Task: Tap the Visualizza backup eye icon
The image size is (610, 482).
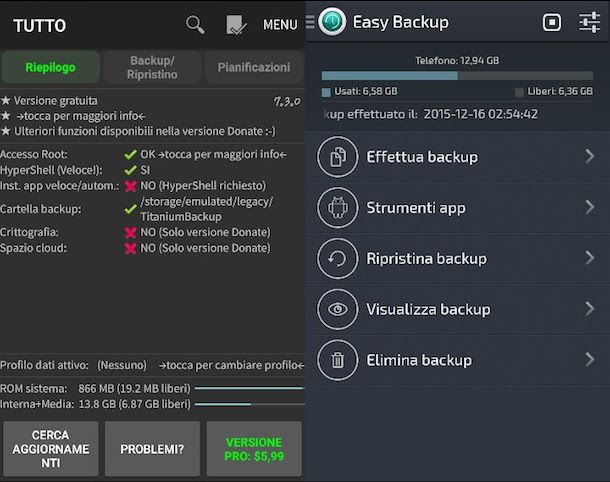Action: point(338,309)
